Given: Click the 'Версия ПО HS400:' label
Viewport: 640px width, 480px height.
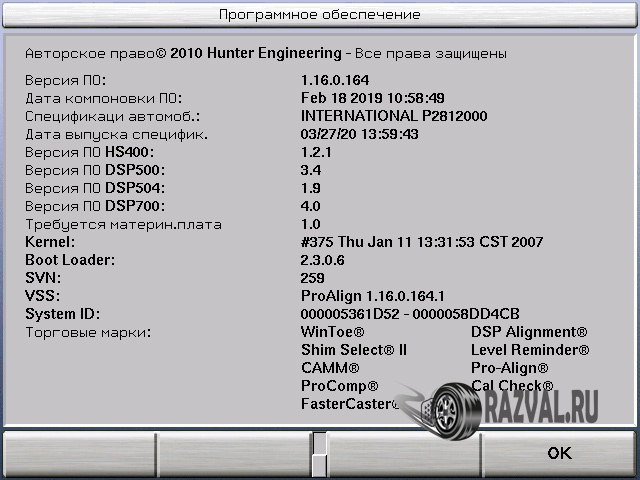Looking at the screenshot, I should pyautogui.click(x=89, y=152).
